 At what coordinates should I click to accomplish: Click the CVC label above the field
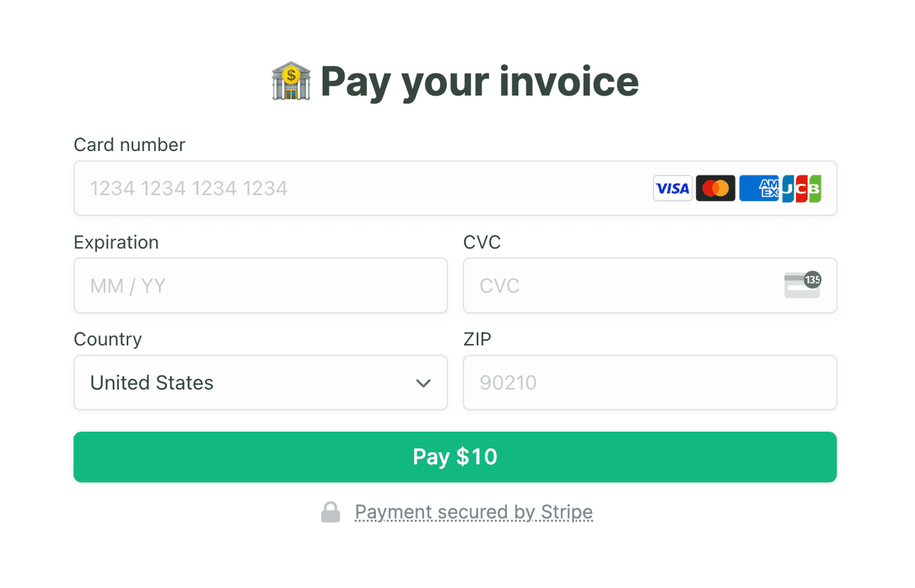point(482,243)
